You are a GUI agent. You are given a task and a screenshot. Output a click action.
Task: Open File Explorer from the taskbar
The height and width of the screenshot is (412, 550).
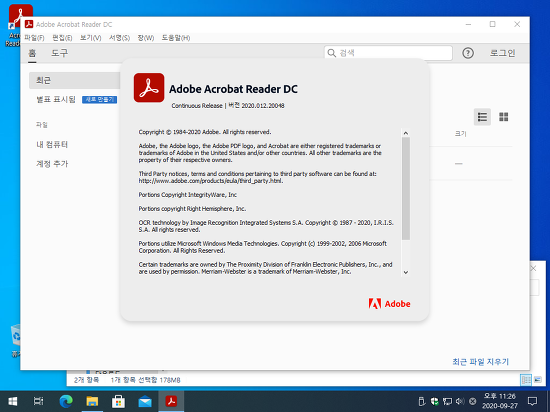click(x=92, y=401)
